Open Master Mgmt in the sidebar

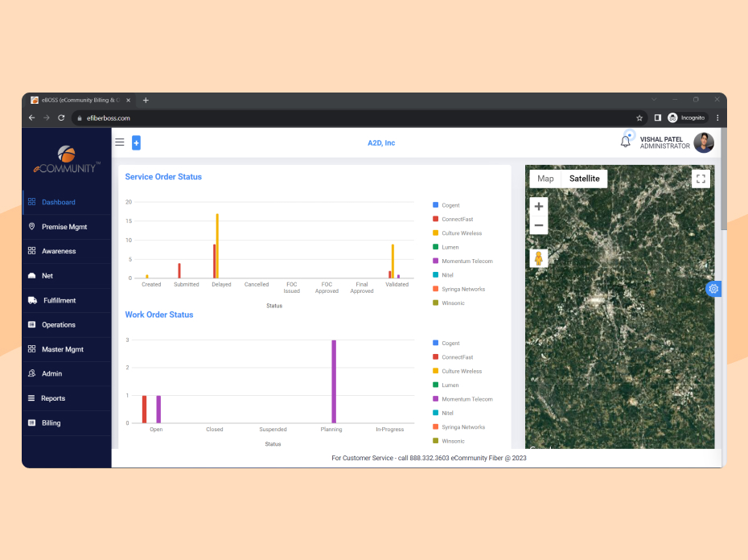67,349
